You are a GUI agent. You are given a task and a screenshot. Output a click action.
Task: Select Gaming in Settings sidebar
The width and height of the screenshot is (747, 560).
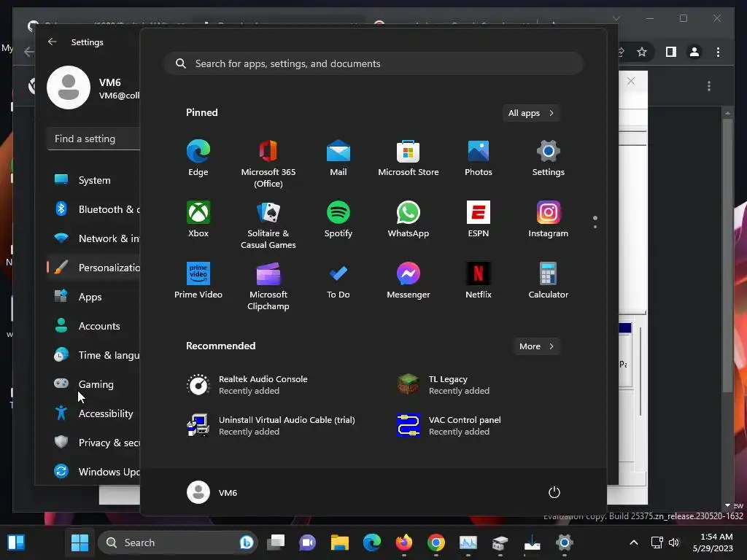94,384
